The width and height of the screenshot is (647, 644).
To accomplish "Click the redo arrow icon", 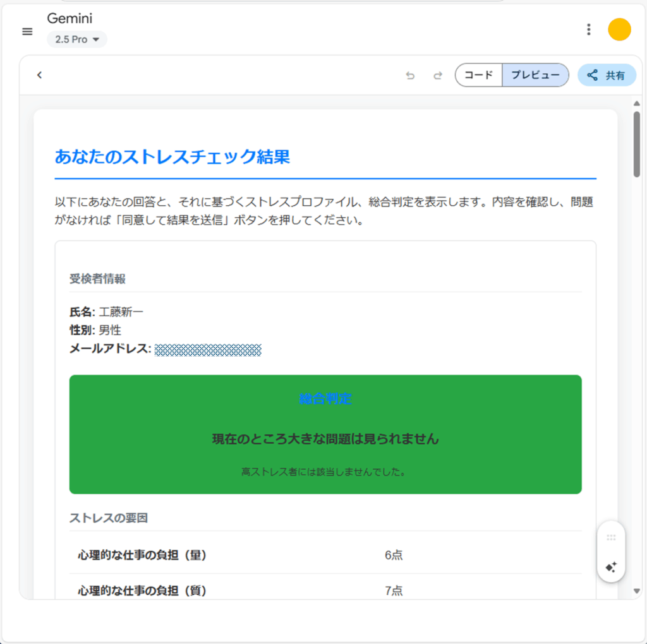I will 437,76.
